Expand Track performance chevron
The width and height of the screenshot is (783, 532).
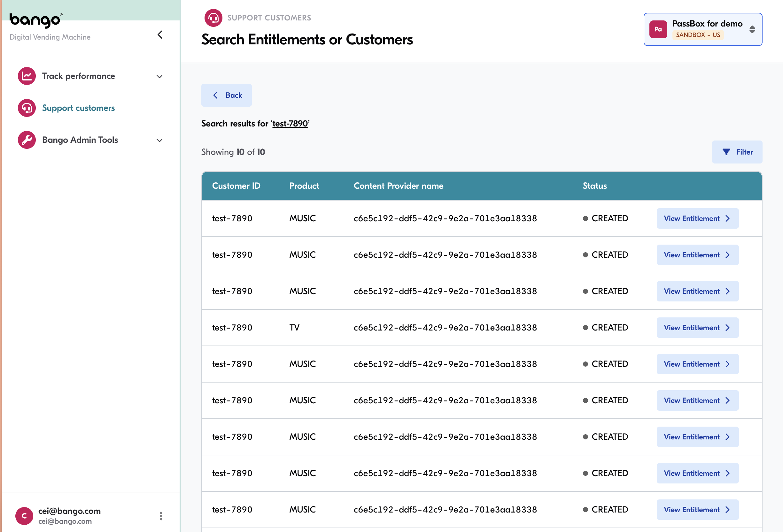[160, 76]
